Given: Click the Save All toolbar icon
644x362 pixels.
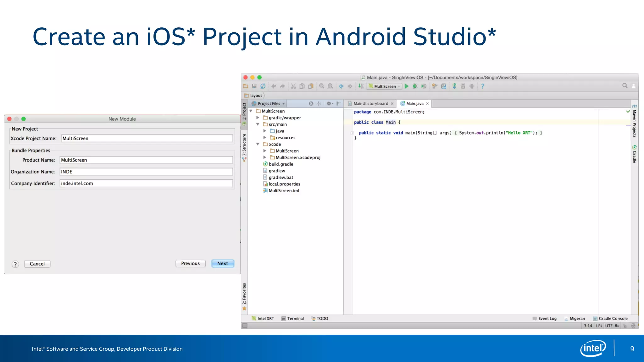Looking at the screenshot, I should [x=254, y=86].
